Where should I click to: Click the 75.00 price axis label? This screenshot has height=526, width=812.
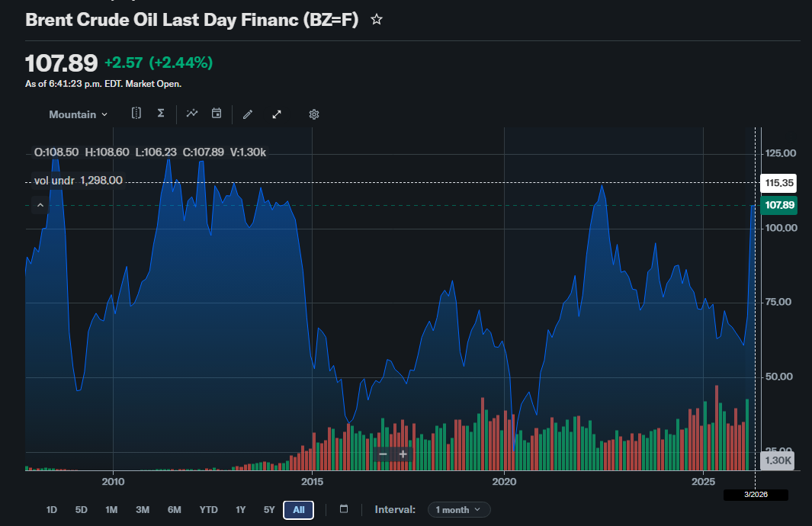[x=778, y=302]
